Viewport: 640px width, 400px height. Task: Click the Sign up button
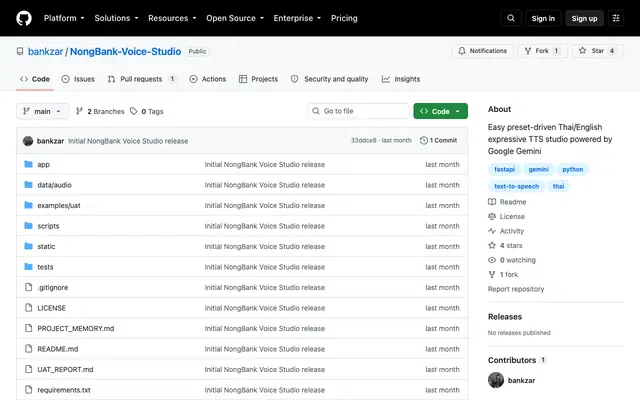(584, 18)
